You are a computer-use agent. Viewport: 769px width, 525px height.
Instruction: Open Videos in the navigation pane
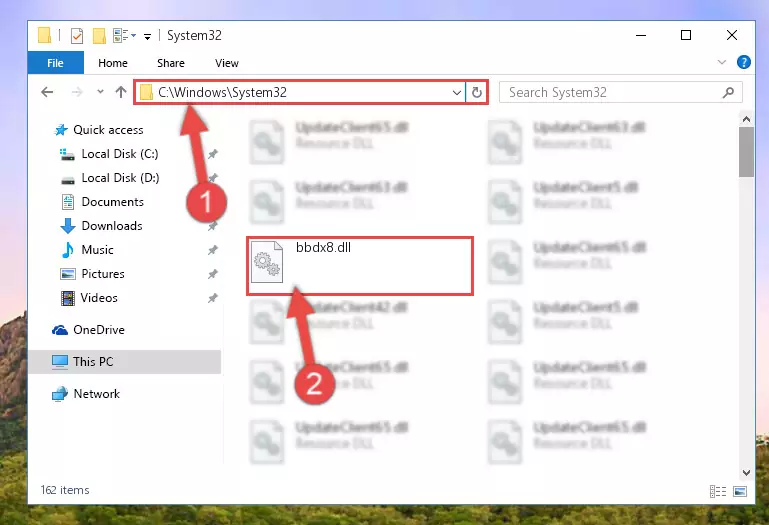click(99, 298)
